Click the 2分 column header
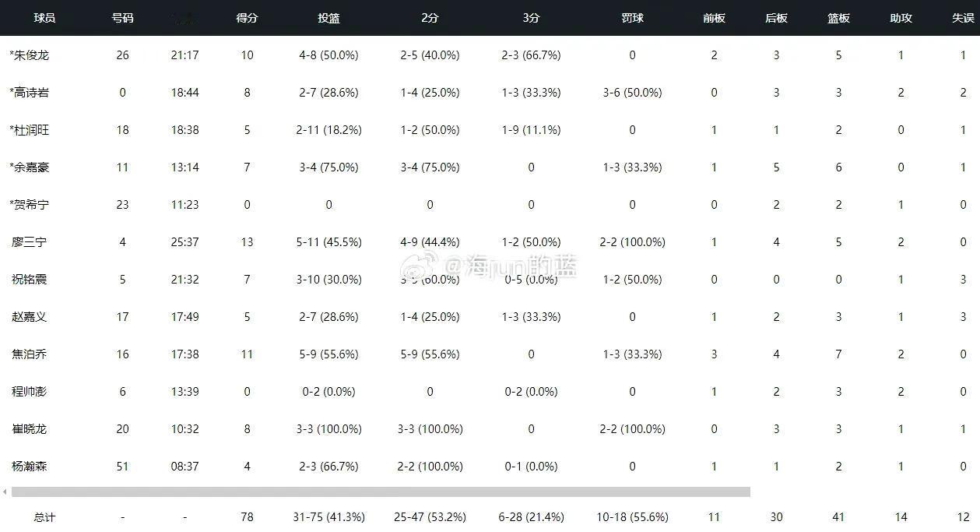The image size is (980, 532). (x=430, y=18)
